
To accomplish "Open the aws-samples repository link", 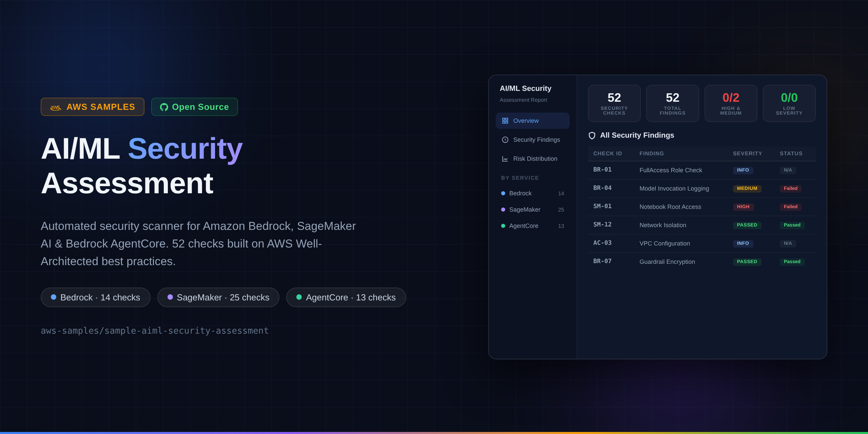I will tap(155, 331).
